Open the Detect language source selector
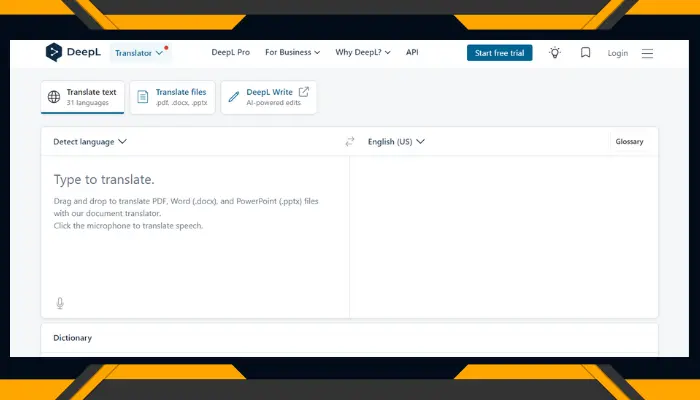 90,142
